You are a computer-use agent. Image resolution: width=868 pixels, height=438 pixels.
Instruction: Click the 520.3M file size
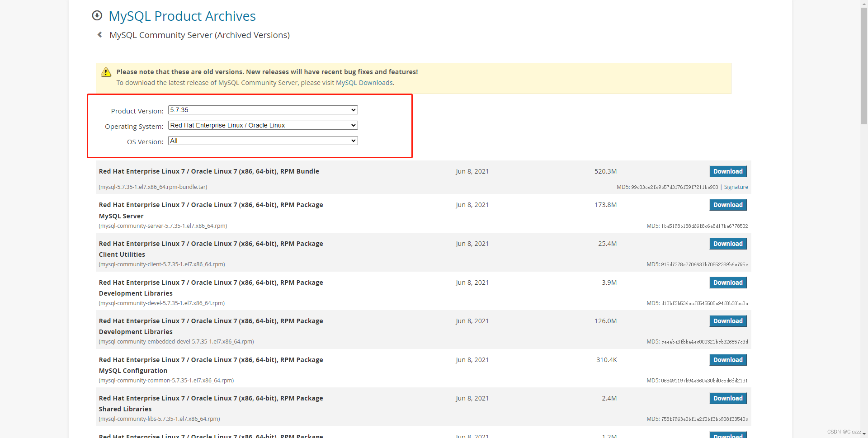tap(605, 171)
